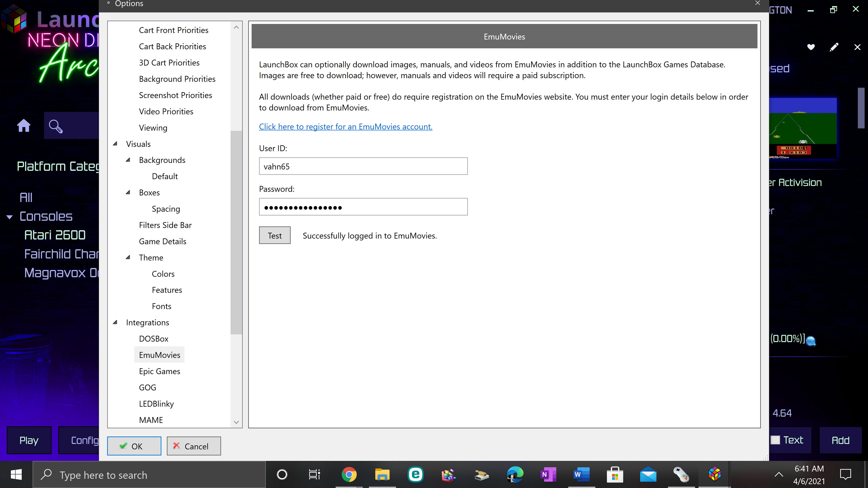
Task: Select Features under Theme
Action: coord(167,290)
